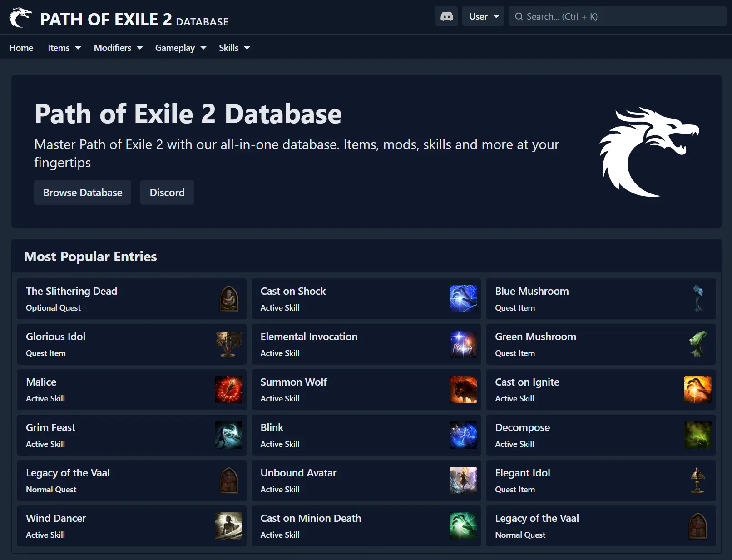The image size is (732, 560).
Task: Click the Malice skill icon
Action: (x=228, y=390)
